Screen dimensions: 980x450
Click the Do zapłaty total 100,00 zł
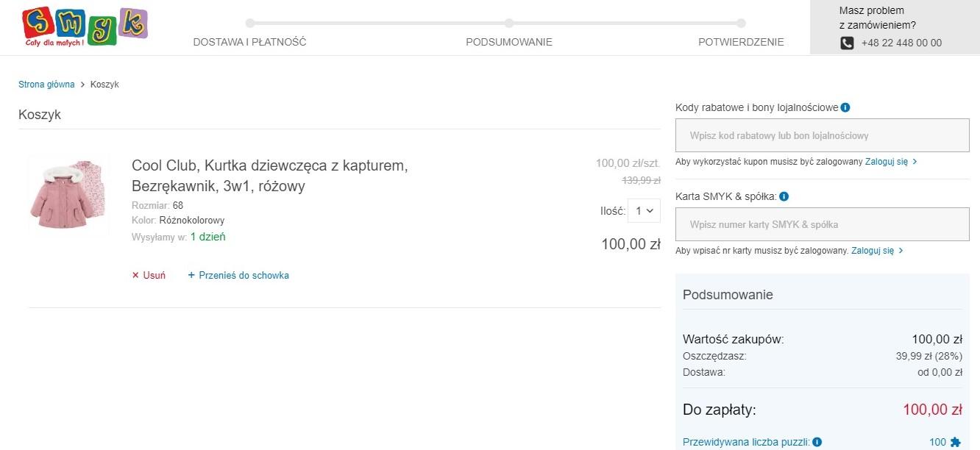point(933,410)
